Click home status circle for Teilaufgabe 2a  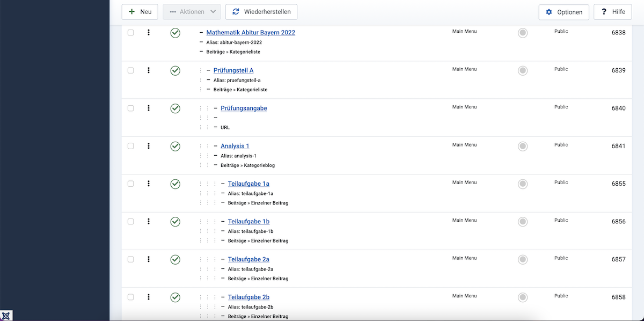click(x=523, y=259)
